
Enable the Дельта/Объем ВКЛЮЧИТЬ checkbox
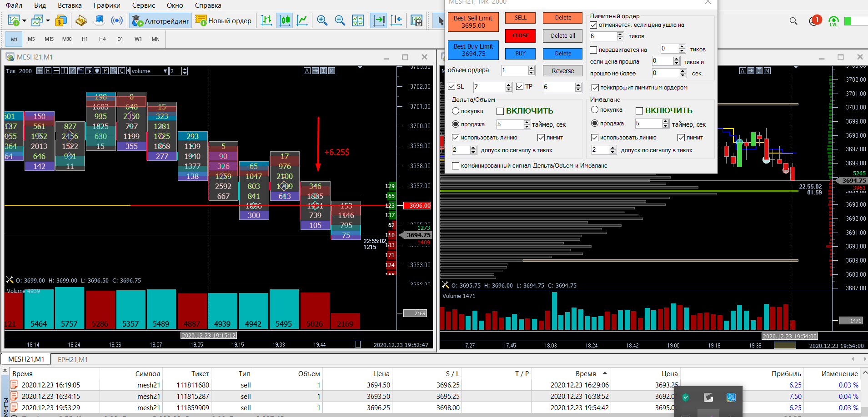click(500, 111)
